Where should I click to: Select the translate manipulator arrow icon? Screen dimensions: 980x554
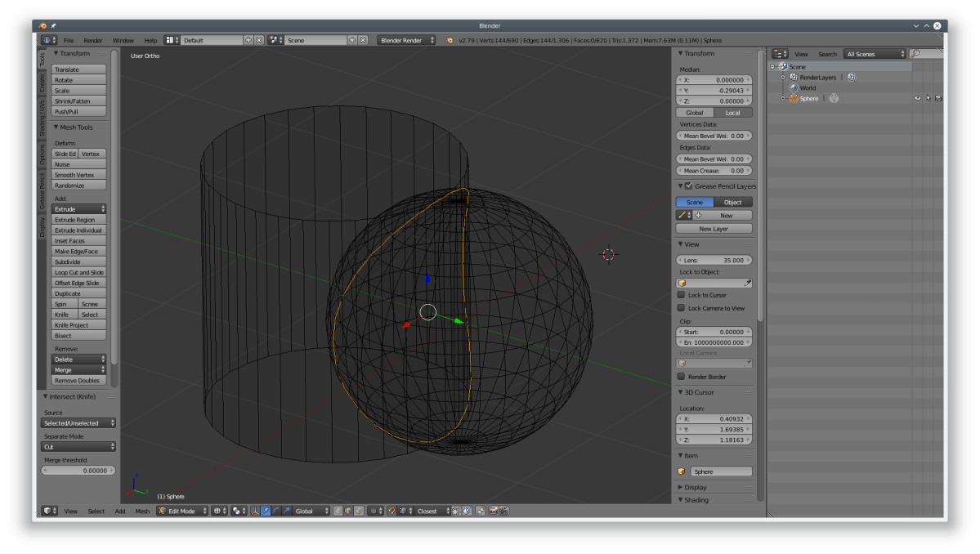(x=266, y=511)
